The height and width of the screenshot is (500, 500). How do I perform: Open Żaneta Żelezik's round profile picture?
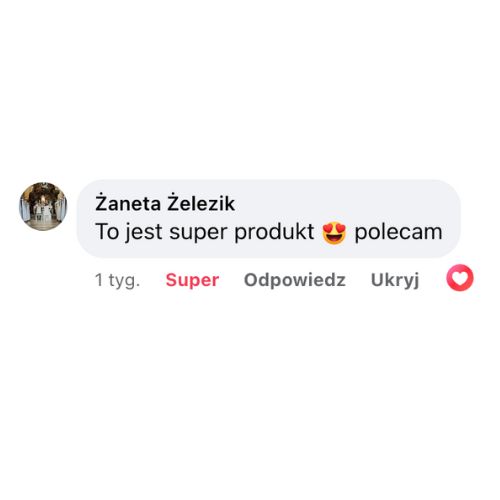(43, 206)
